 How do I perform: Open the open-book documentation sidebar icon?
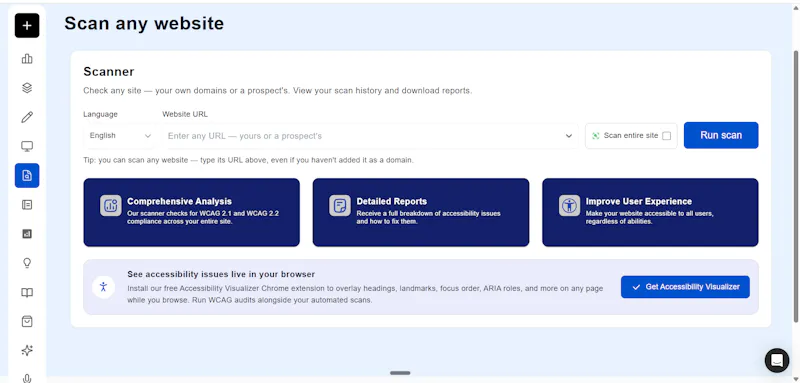pos(27,292)
